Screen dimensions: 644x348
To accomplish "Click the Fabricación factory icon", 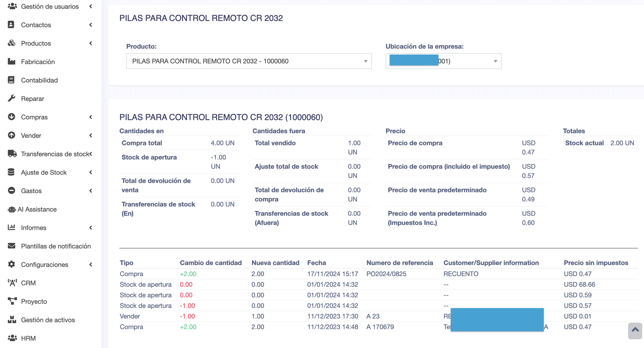I will (x=11, y=62).
